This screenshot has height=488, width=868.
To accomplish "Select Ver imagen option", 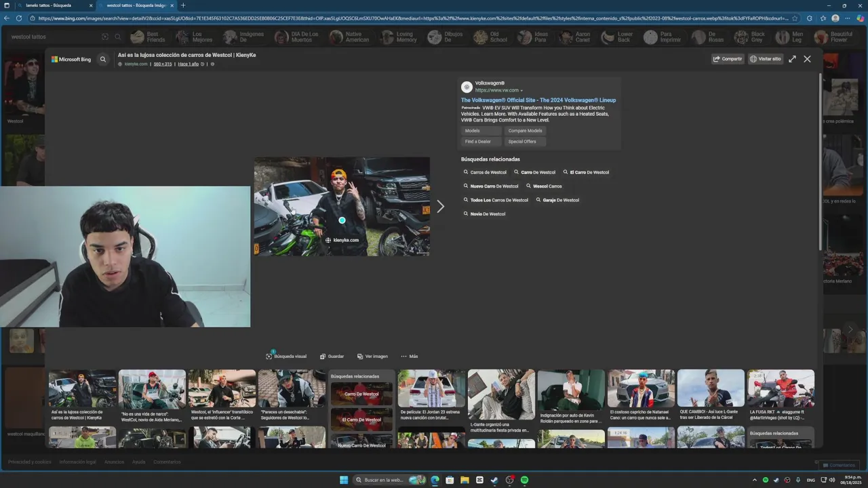I will (x=372, y=357).
